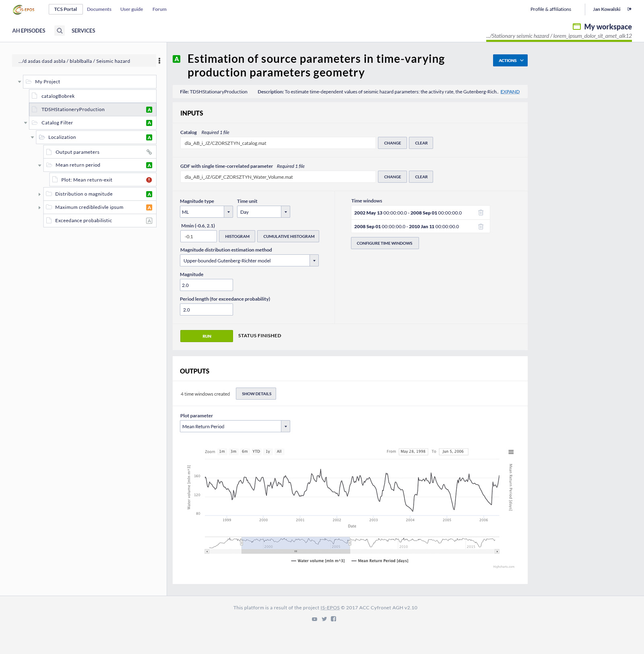644x654 pixels.
Task: Click the search magnifier icon
Action: tap(60, 31)
